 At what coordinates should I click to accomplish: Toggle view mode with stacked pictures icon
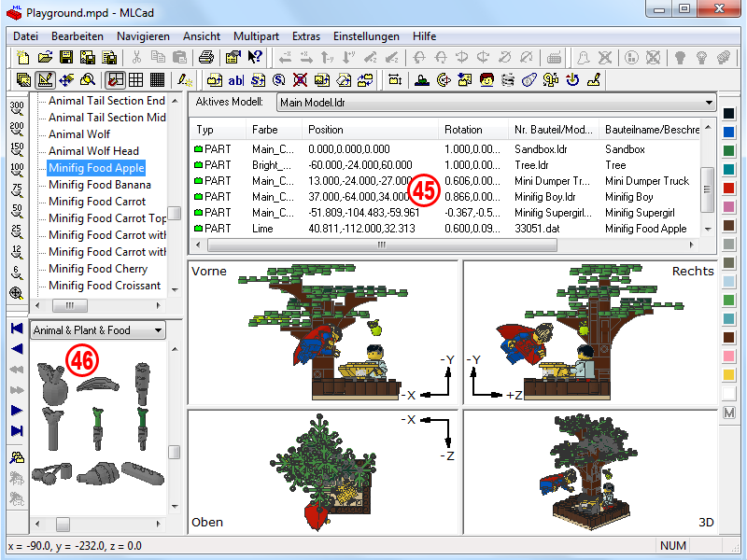point(22,80)
